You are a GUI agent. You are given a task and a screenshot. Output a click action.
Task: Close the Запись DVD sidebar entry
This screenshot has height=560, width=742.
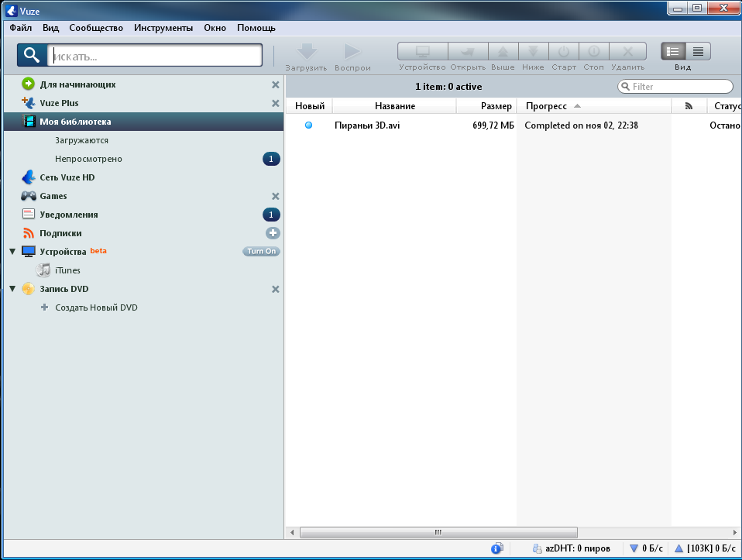point(276,289)
